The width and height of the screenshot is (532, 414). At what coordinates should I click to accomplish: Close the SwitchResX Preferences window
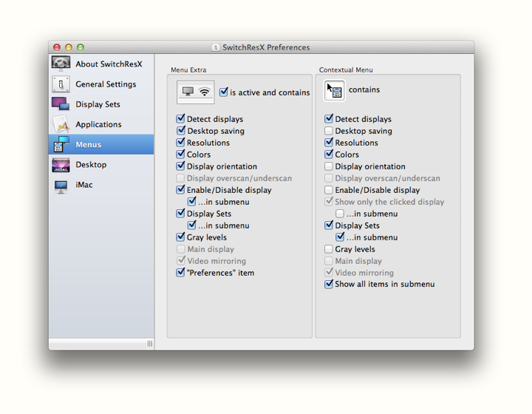pyautogui.click(x=57, y=47)
